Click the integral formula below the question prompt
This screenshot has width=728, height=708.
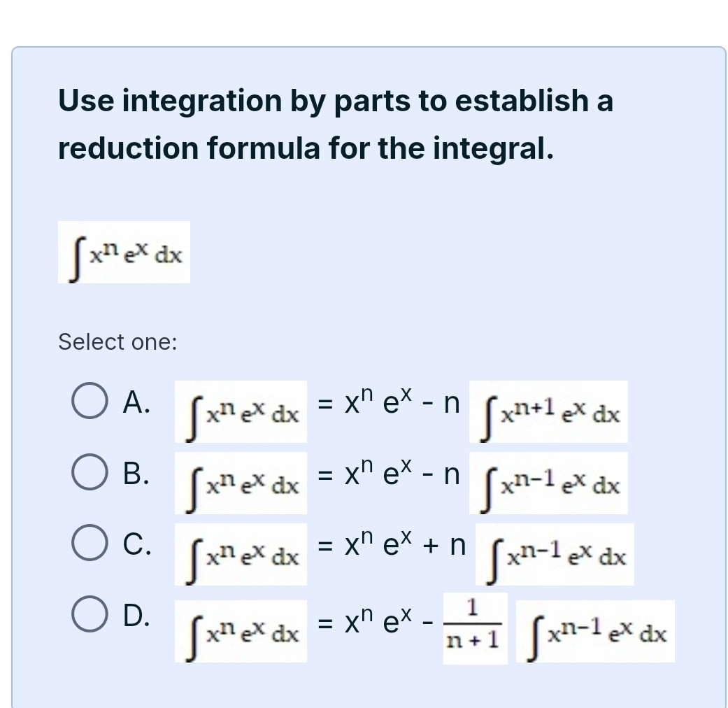coord(123,253)
